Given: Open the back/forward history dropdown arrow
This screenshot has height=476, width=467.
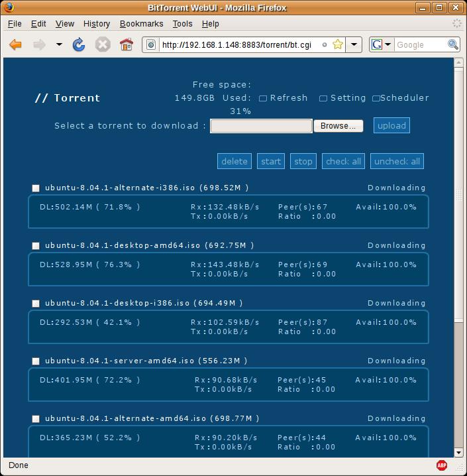Looking at the screenshot, I should coord(59,44).
